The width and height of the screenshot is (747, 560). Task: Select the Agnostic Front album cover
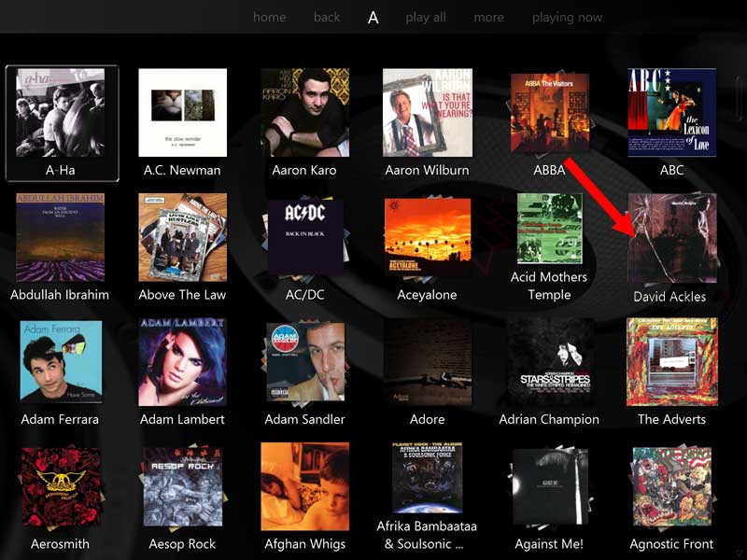(671, 487)
